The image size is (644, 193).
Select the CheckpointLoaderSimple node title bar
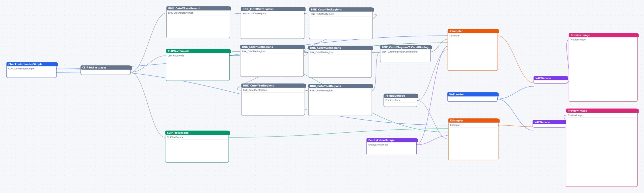point(32,64)
